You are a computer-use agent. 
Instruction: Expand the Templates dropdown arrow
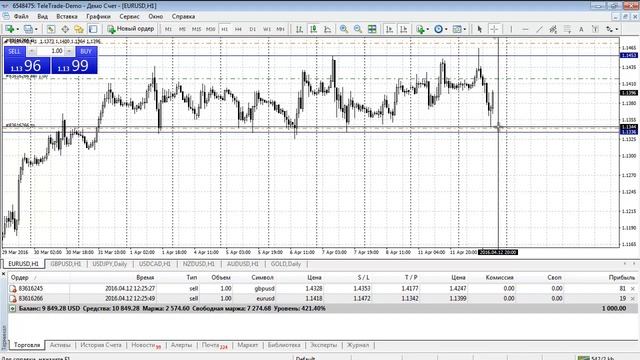(x=465, y=29)
